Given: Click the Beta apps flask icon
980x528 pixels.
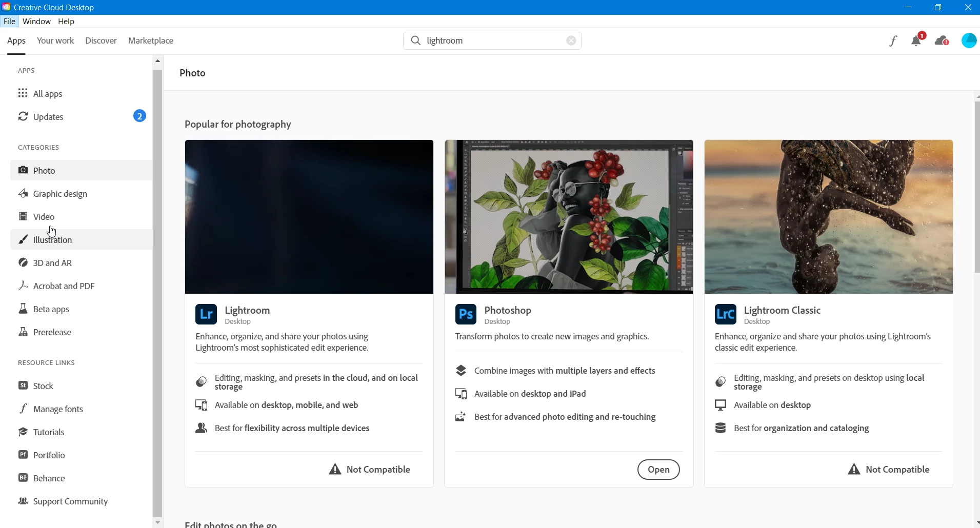Looking at the screenshot, I should 23,309.
